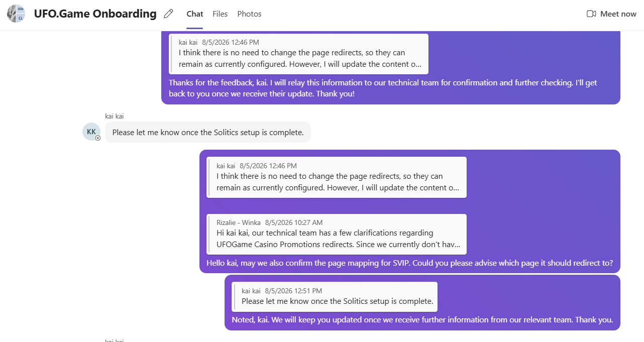Click the truncated UFOGame Casino Promotions quote text
Viewport: 644px width, 342px height.
point(339,245)
